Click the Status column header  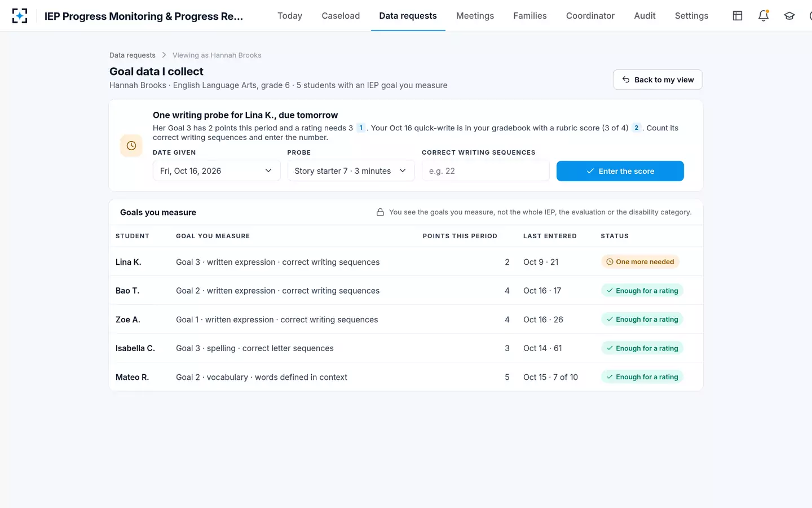(x=615, y=236)
